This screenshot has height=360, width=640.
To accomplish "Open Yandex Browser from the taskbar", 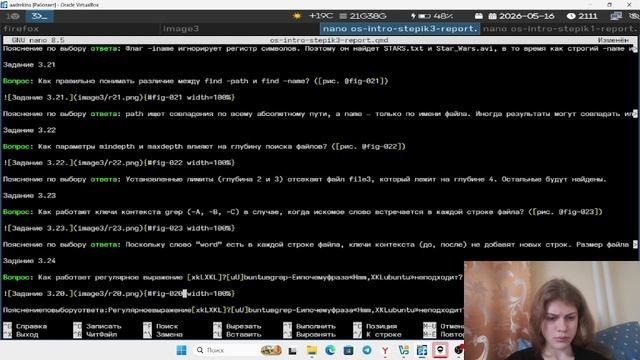I will click(x=385, y=350).
